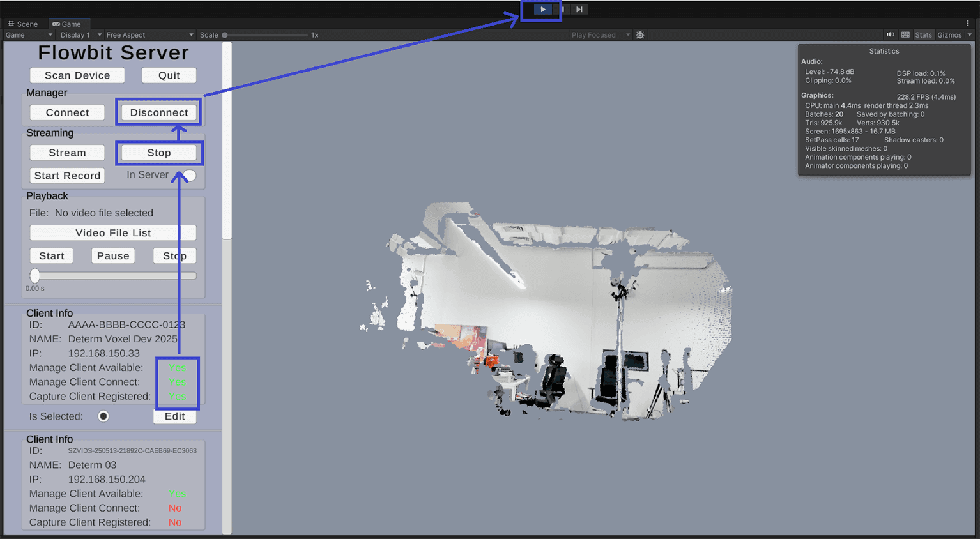This screenshot has height=539, width=980.
Task: Open the Video File List
Action: (113, 233)
